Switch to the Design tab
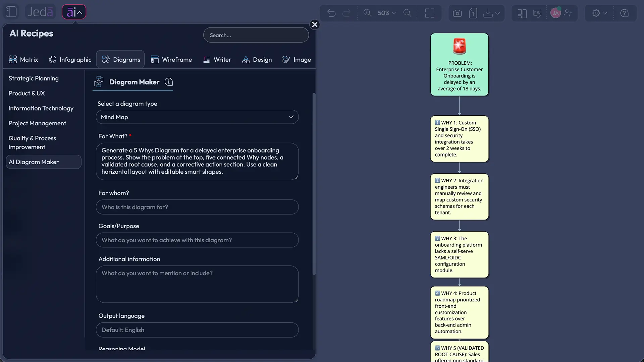 (257, 59)
